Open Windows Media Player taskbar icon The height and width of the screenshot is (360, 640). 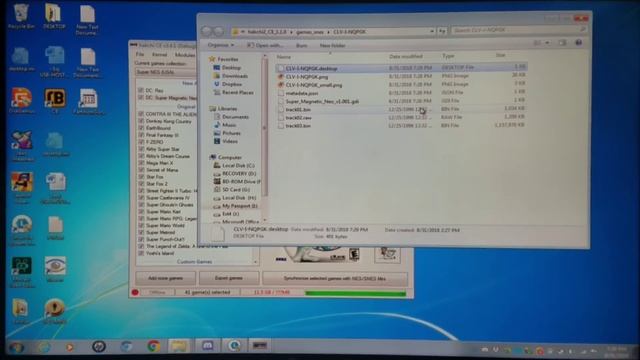pyautogui.click(x=70, y=347)
